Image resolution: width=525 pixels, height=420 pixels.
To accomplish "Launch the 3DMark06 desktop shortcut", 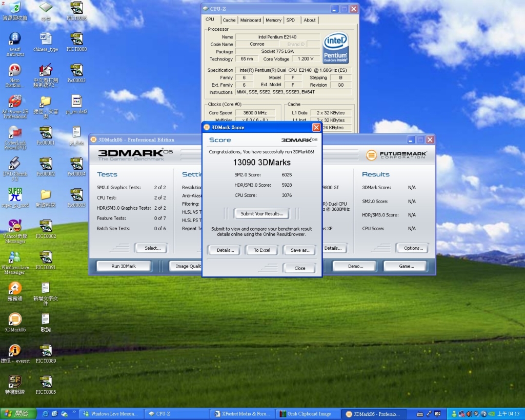I will point(15,322).
